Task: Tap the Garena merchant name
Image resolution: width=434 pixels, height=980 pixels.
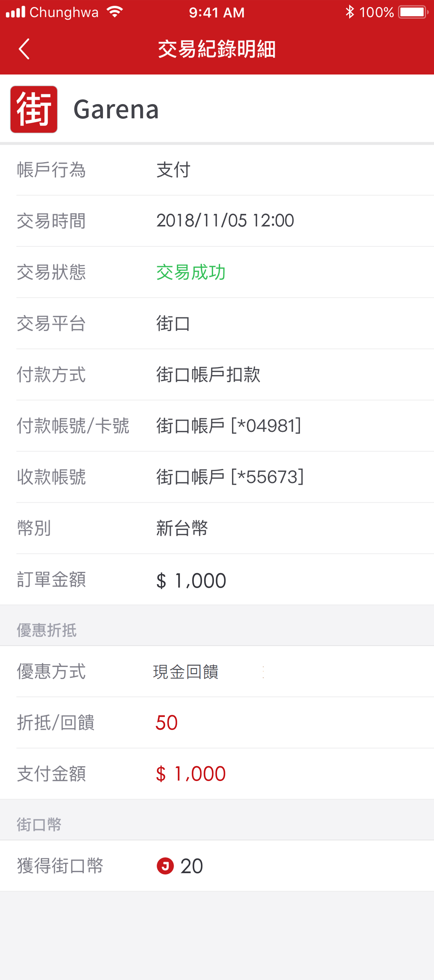Action: click(x=116, y=109)
